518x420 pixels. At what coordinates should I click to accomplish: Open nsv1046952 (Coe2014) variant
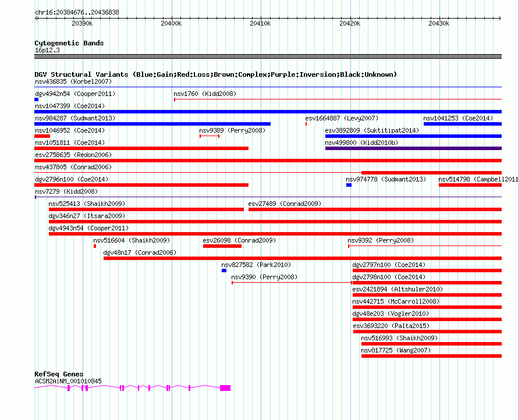coord(70,130)
